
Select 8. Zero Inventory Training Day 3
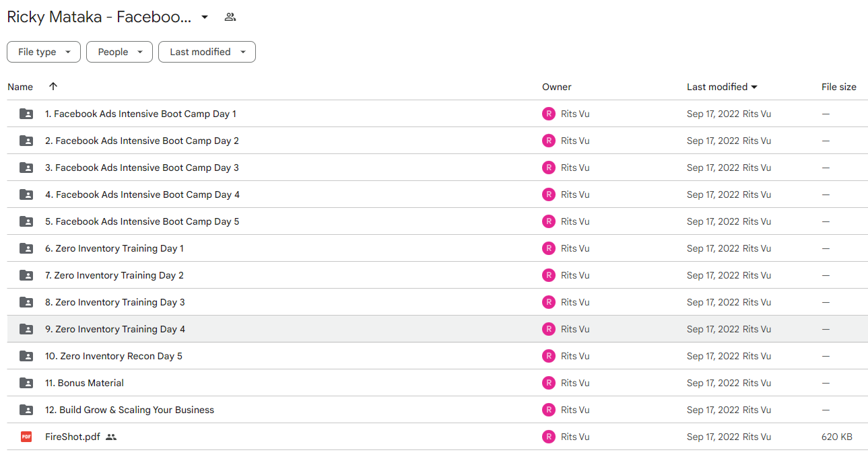(x=115, y=302)
